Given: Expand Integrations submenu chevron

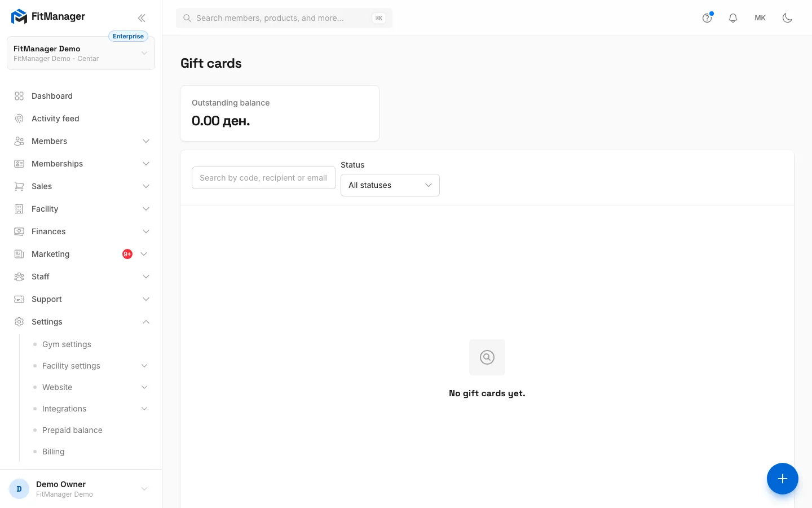Looking at the screenshot, I should [x=144, y=409].
